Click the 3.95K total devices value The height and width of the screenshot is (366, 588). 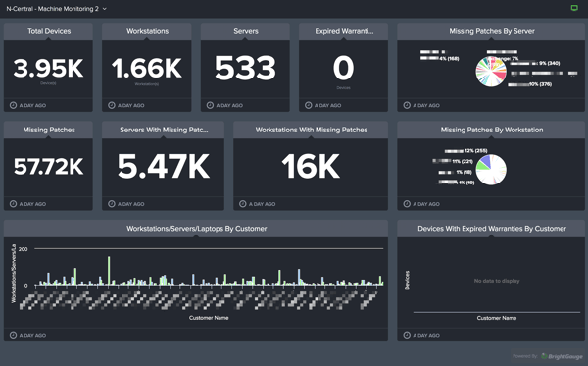click(x=48, y=68)
